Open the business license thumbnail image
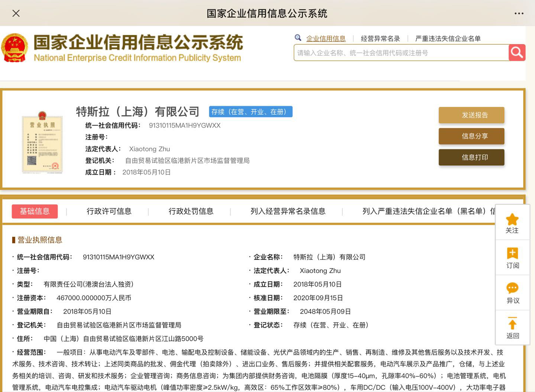Viewport: 535px width, 392px height. click(42, 143)
